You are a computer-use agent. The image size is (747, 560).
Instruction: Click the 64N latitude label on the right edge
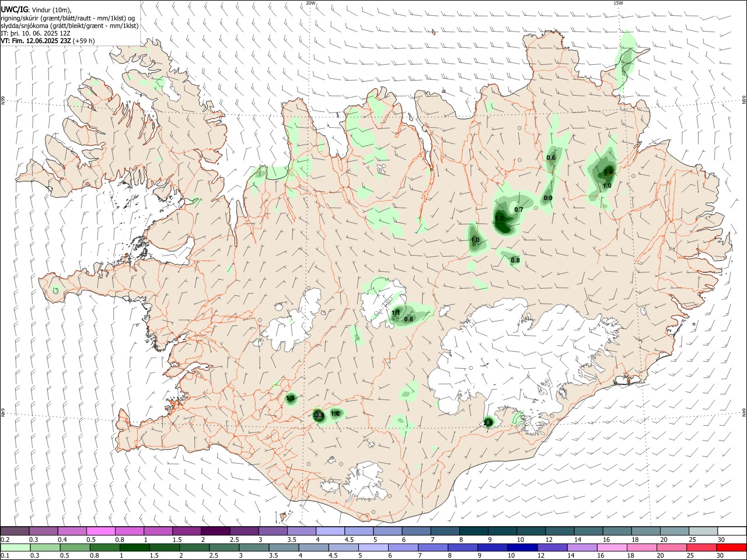click(x=744, y=412)
